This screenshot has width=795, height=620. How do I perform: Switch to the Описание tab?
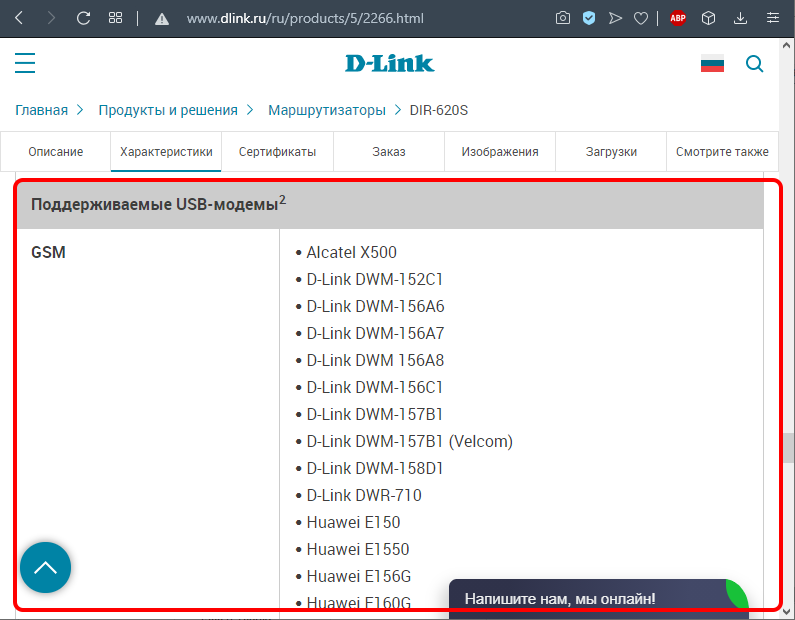click(x=56, y=152)
